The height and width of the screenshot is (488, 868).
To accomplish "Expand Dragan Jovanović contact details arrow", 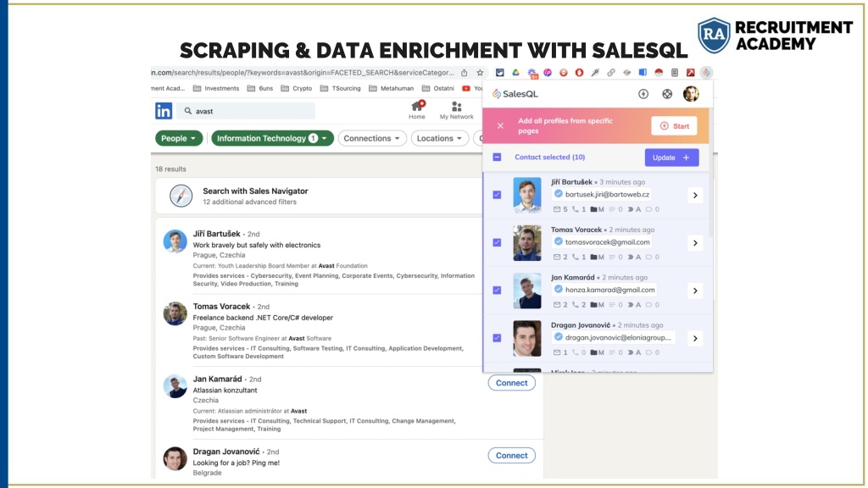I will [695, 338].
